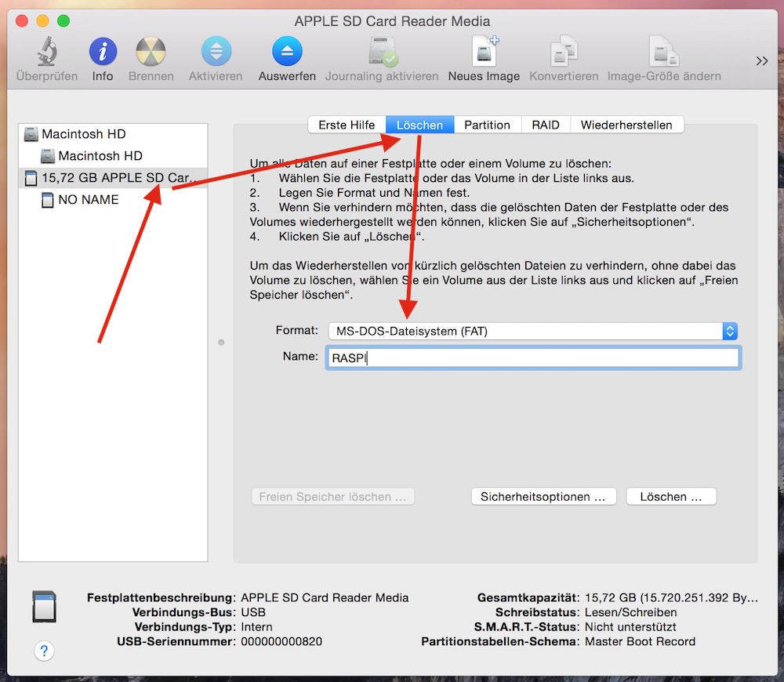Select the NO NAME volume
Screen dimensions: 784x682
(x=113, y=199)
